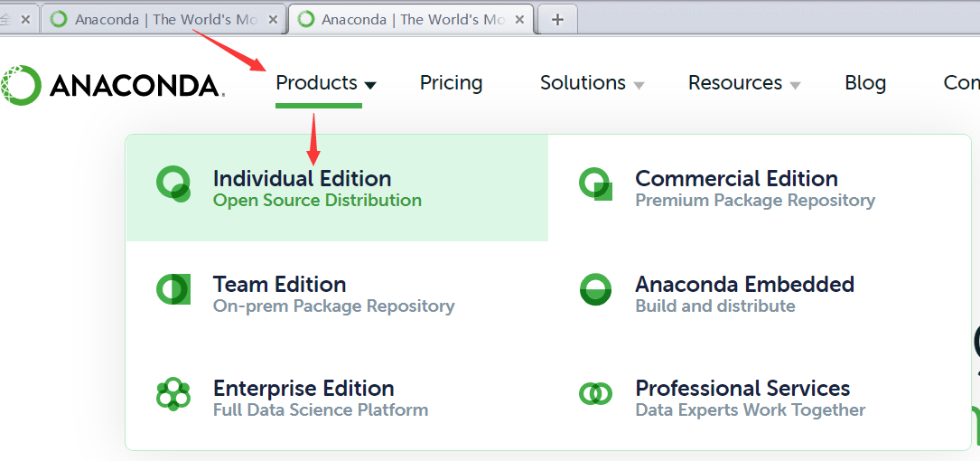Viewport: 980px width, 461px height.
Task: Click the Anaconda logo in the header
Action: (x=113, y=84)
